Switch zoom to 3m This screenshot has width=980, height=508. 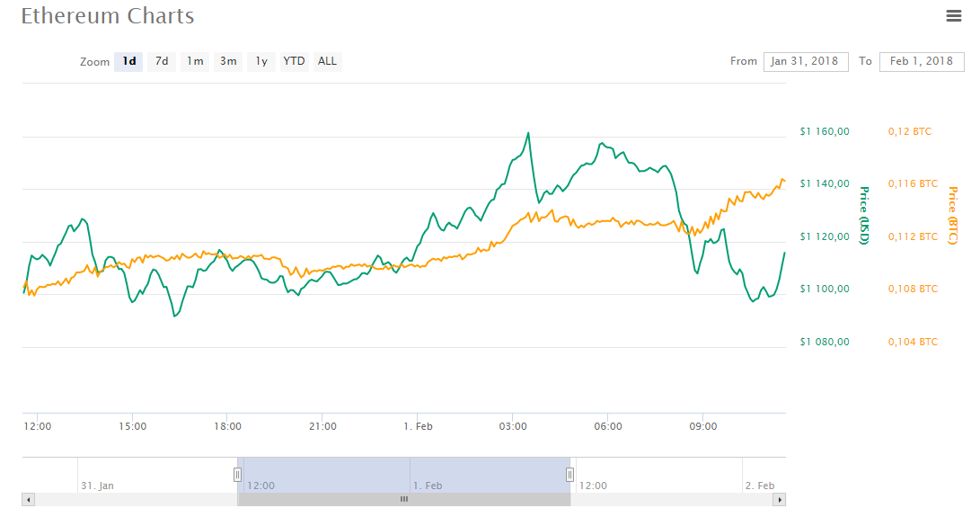pyautogui.click(x=228, y=61)
